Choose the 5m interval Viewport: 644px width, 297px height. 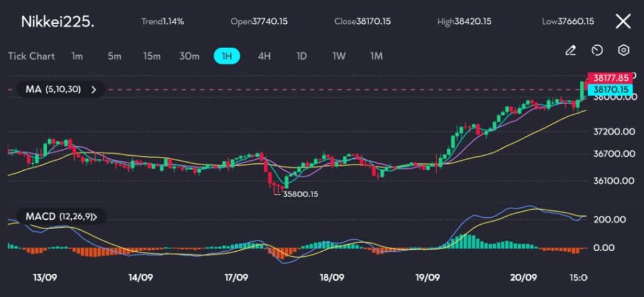click(114, 56)
